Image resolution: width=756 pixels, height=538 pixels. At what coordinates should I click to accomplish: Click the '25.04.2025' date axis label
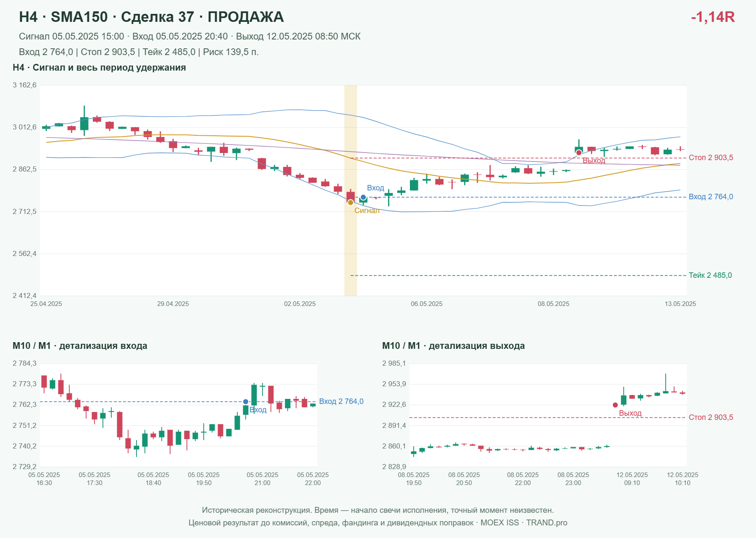tap(46, 304)
